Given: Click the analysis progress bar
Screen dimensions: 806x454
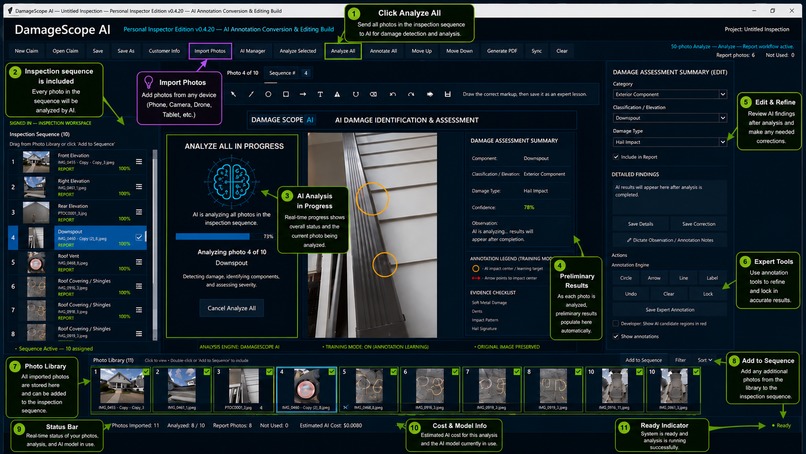Looking at the screenshot, I should click(x=218, y=237).
